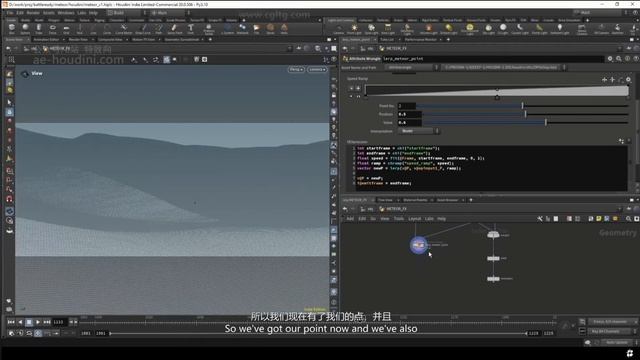Select the Grid shelf tool
Image resolution: width=640 pixels, height=360 pixels.
tap(66, 29)
